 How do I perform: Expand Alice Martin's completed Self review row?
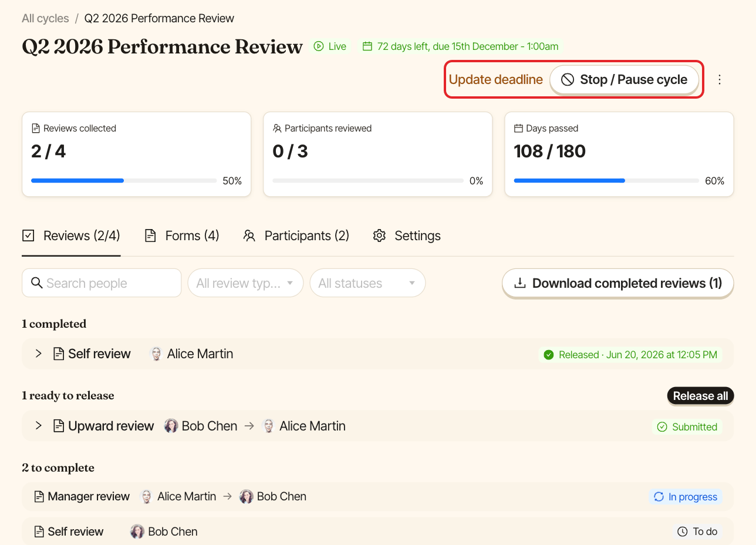point(38,354)
